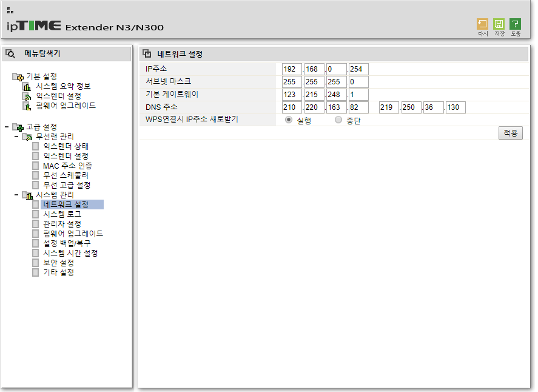This screenshot has width=538, height=392.
Task: Click the 메뉴탐색기 magnifier icon
Action: tap(10, 54)
